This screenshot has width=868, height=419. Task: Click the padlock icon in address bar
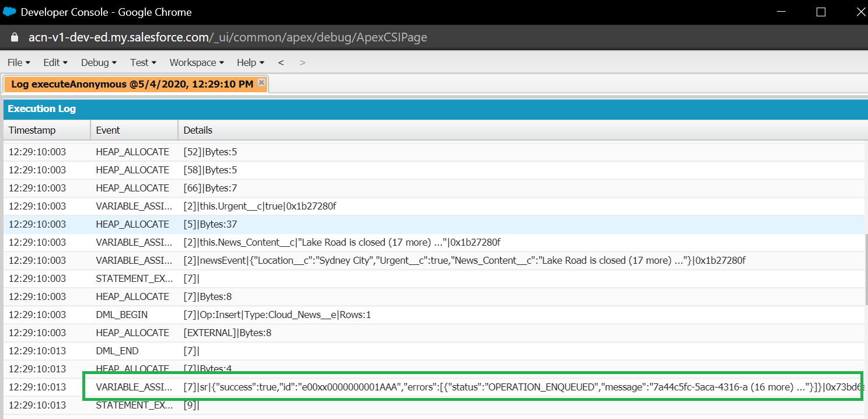[x=16, y=37]
